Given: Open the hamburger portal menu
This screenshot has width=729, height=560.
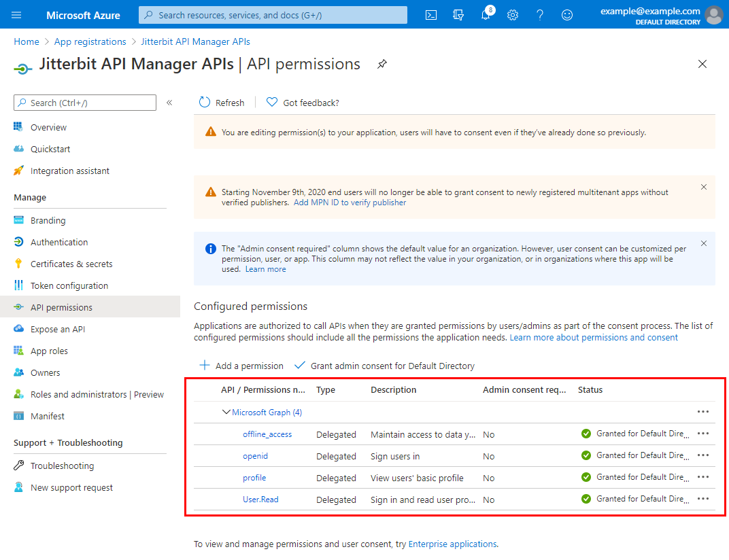Looking at the screenshot, I should [x=17, y=15].
